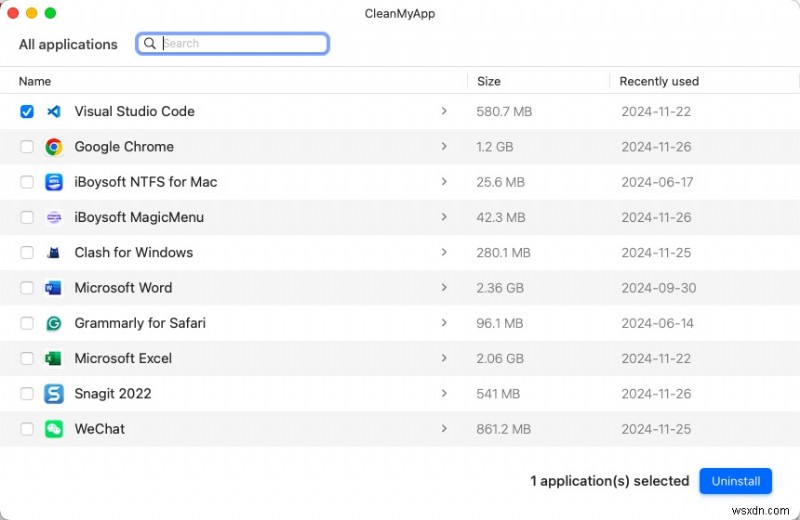Close the CleanMyApp window
Image resolution: width=800 pixels, height=520 pixels.
tap(13, 13)
